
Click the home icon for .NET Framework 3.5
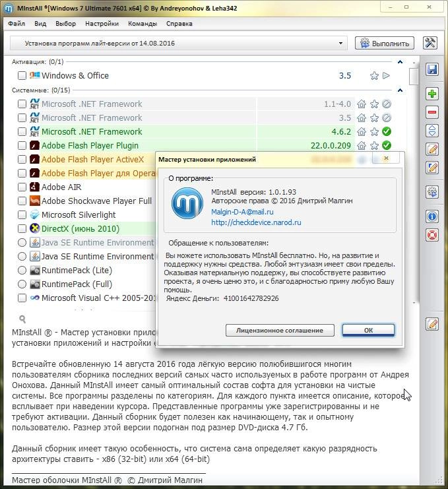[362, 118]
